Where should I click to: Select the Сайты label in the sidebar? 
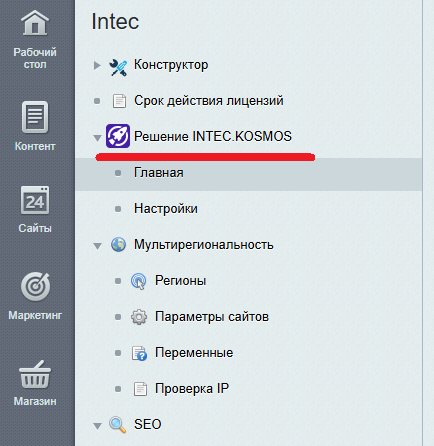tap(35, 228)
